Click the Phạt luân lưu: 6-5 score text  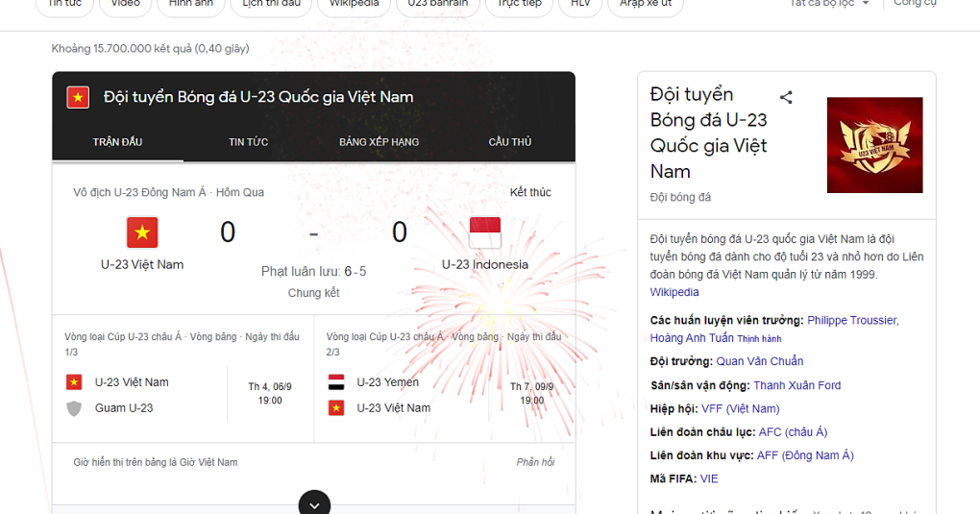point(314,271)
